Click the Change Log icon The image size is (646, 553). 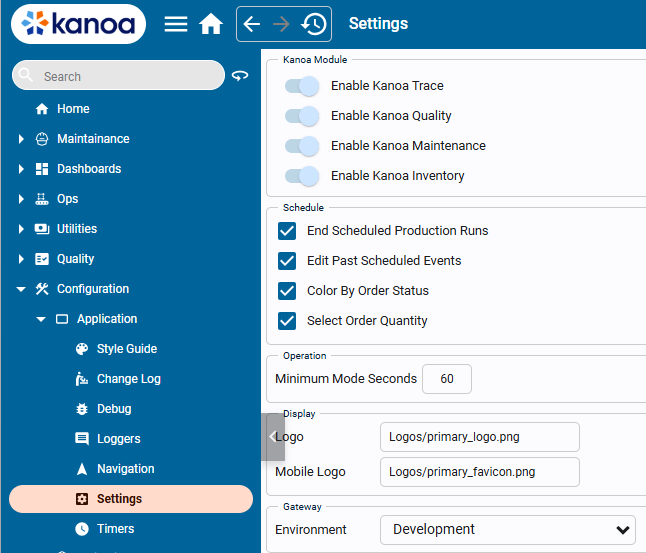pyautogui.click(x=82, y=379)
